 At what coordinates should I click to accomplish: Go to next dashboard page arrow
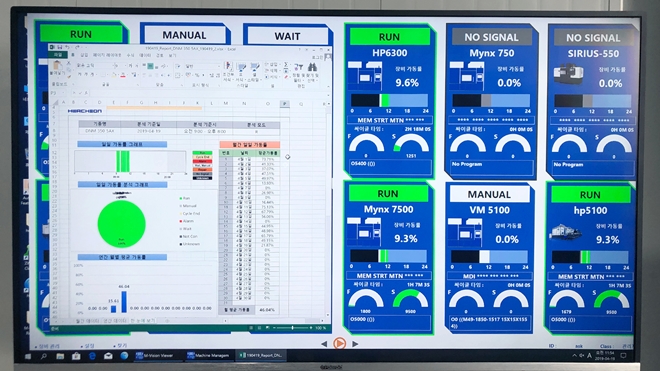(x=355, y=344)
